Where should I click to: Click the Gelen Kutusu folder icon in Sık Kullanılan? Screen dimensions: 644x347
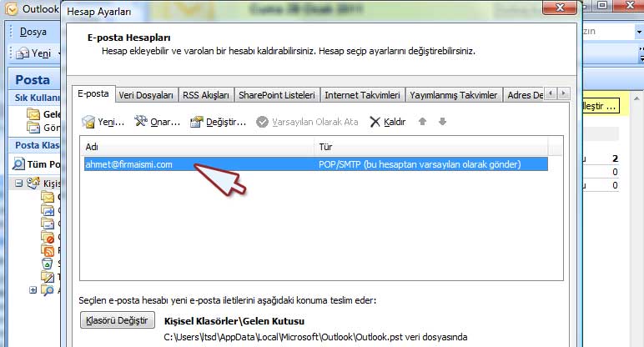33,113
